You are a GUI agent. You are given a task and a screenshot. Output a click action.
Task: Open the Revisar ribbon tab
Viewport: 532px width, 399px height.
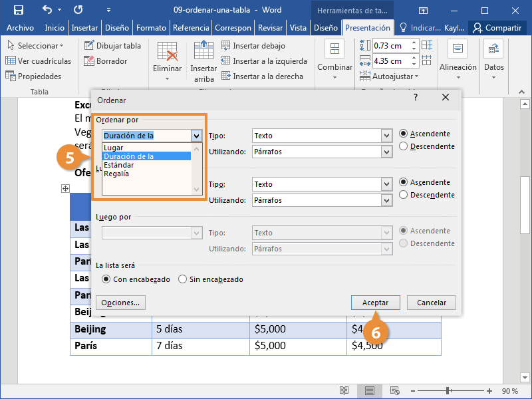tap(270, 28)
